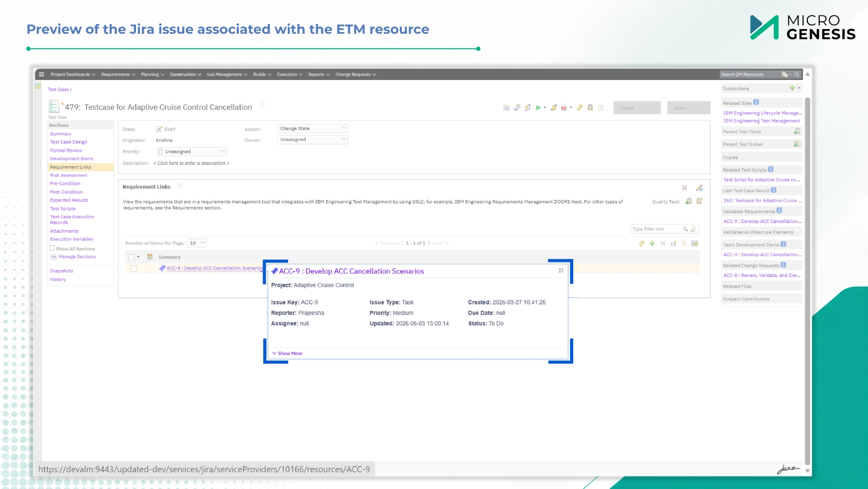This screenshot has width=868, height=489.
Task: Open Test Script for Adaptive Cruise link
Action: [x=762, y=180]
